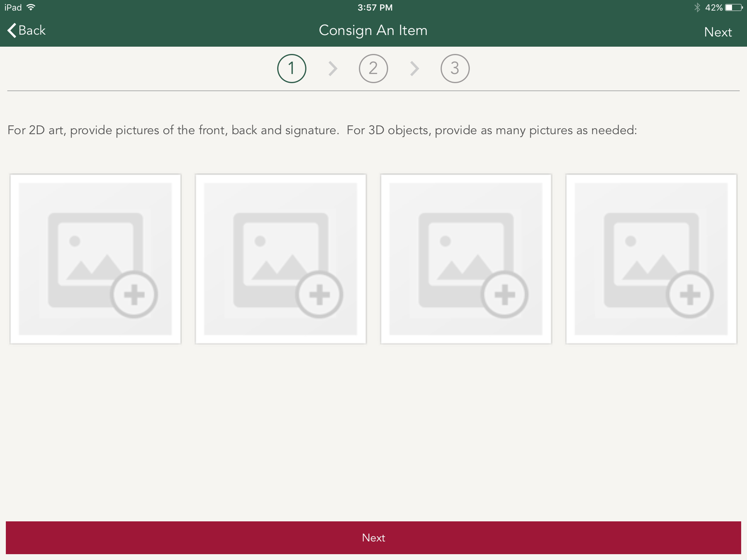Click the 'For 2D art' instruction text
Screen dimensions: 747x560
point(322,130)
